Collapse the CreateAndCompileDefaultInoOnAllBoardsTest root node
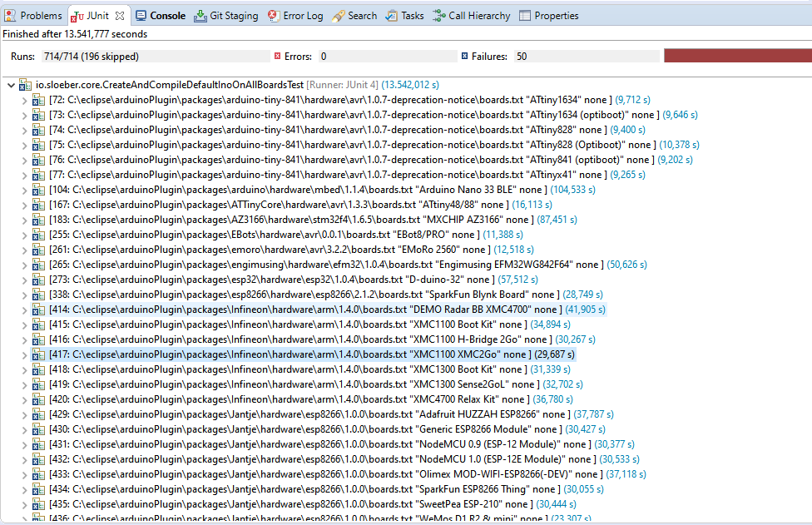 tap(11, 85)
